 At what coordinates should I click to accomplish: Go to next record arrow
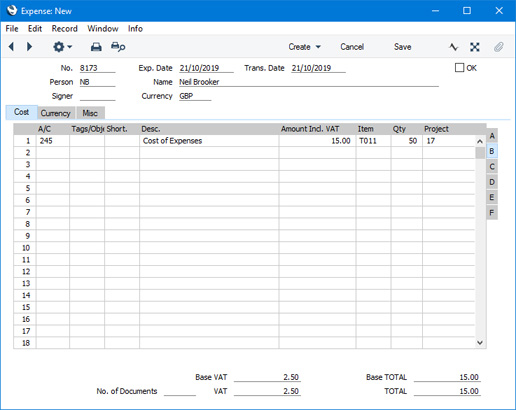(29, 47)
